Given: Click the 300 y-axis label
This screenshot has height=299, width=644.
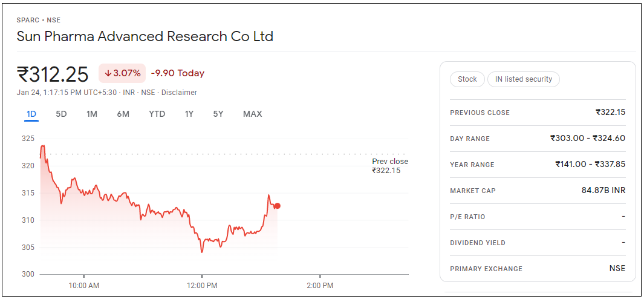Looking at the screenshot, I should [28, 274].
